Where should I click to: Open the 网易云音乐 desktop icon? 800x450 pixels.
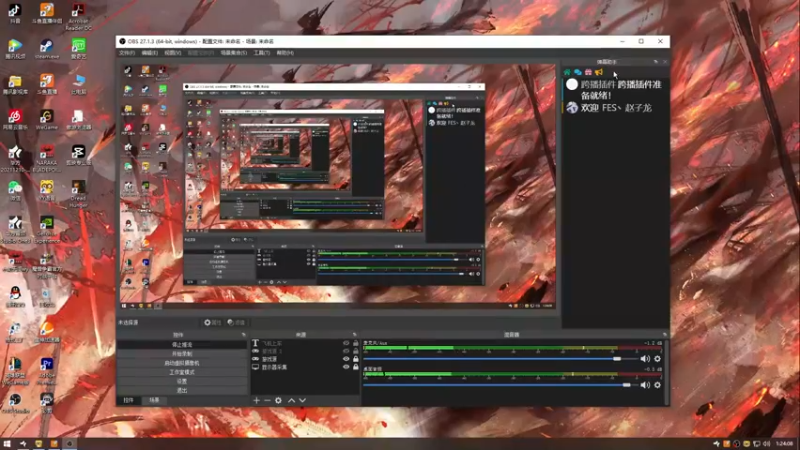(15, 120)
